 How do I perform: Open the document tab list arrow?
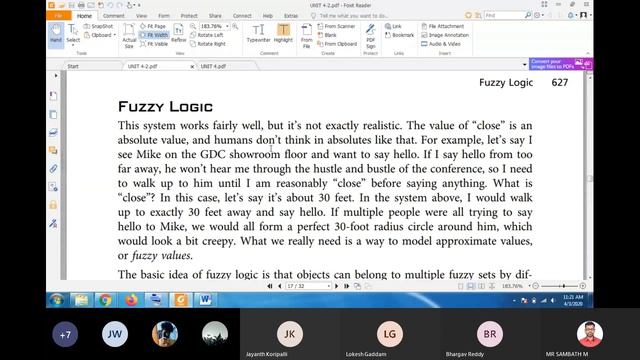pos(524,64)
